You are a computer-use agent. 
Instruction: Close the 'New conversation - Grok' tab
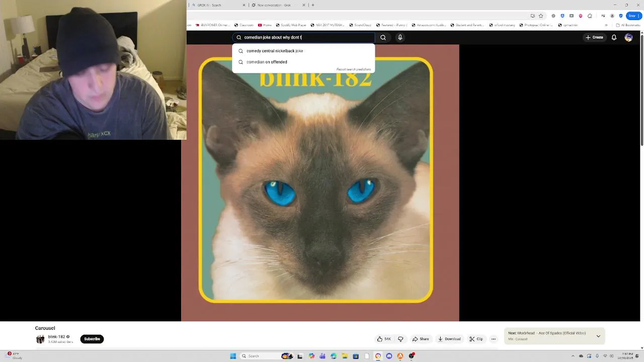tap(304, 5)
